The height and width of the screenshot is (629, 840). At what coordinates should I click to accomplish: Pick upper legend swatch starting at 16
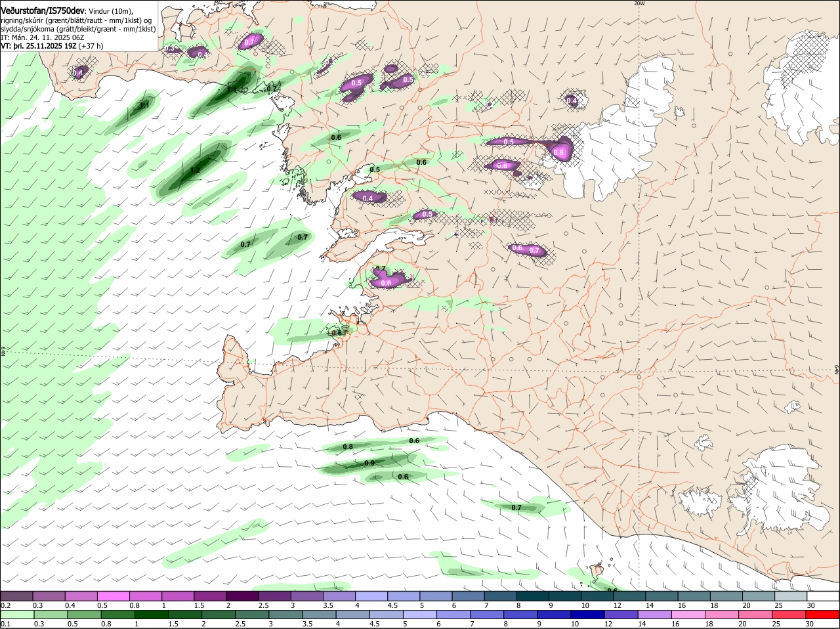[x=693, y=596]
